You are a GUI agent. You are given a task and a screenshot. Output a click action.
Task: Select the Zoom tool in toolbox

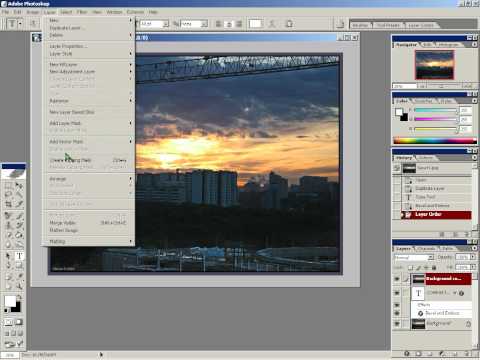pyautogui.click(x=19, y=286)
